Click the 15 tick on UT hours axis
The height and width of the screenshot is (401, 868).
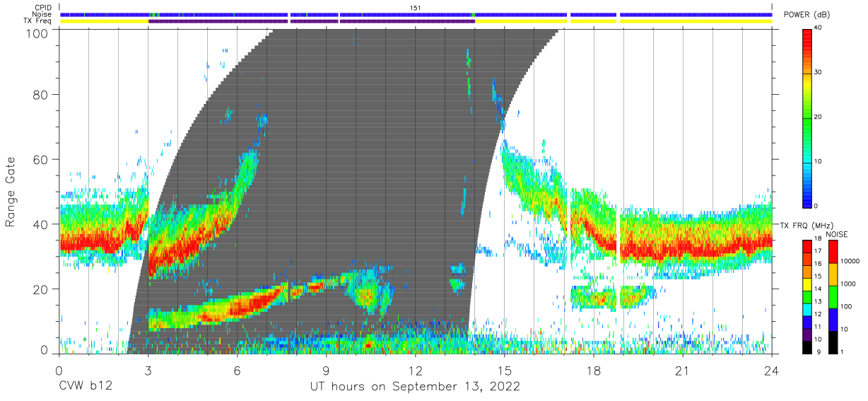(505, 369)
